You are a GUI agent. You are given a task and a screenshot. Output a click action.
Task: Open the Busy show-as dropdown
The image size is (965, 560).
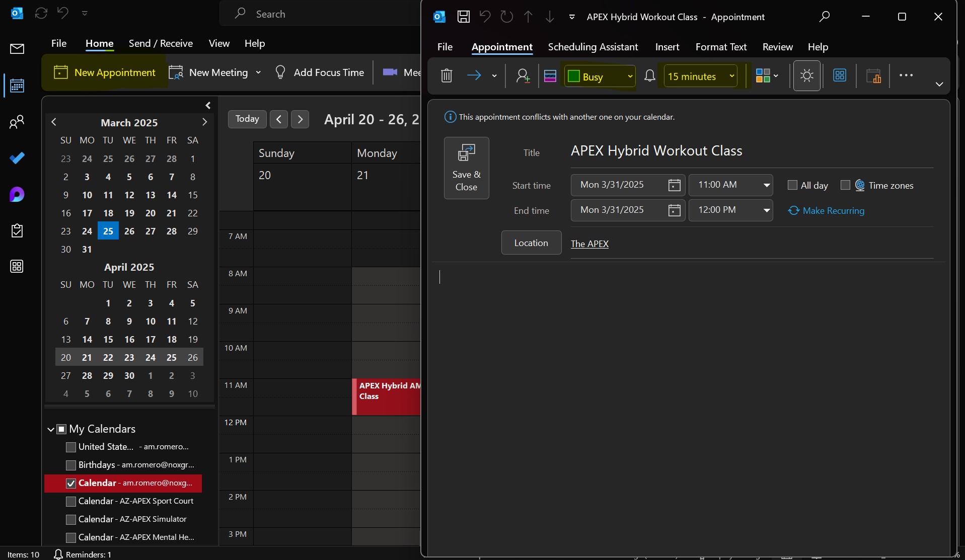pyautogui.click(x=600, y=76)
